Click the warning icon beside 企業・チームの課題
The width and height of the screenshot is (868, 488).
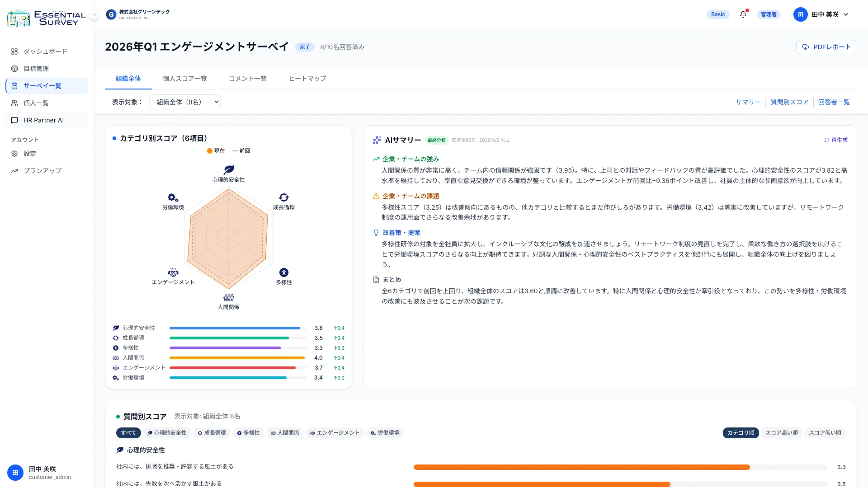point(376,196)
